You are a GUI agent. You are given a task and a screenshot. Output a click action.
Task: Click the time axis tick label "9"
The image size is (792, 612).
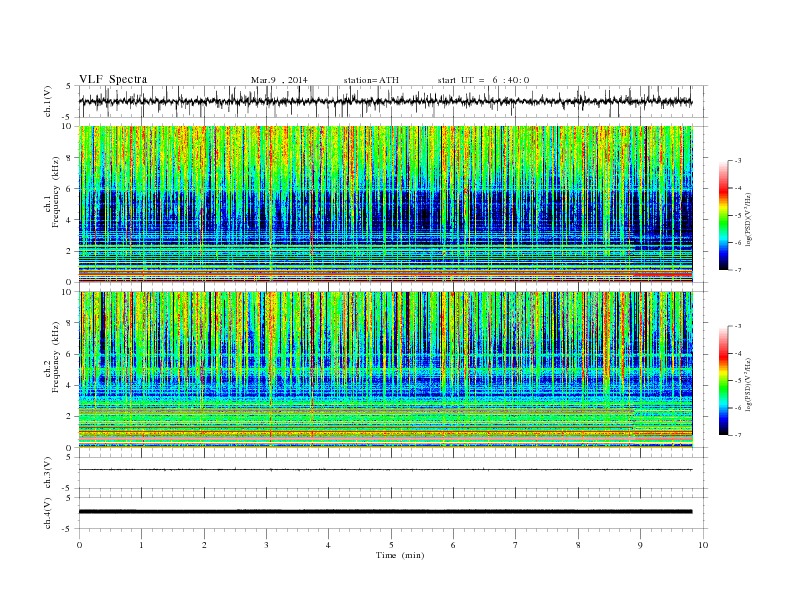640,545
